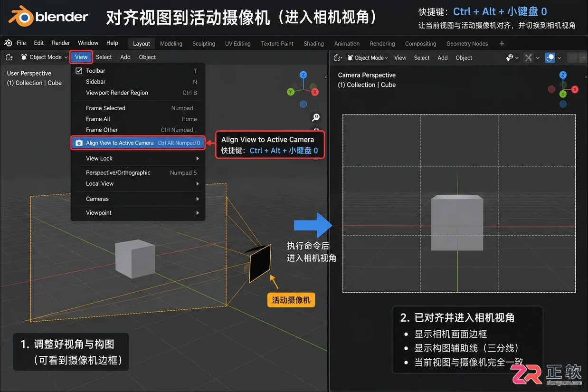
Task: Open Object Mode dropdown in right viewport
Action: coord(367,58)
